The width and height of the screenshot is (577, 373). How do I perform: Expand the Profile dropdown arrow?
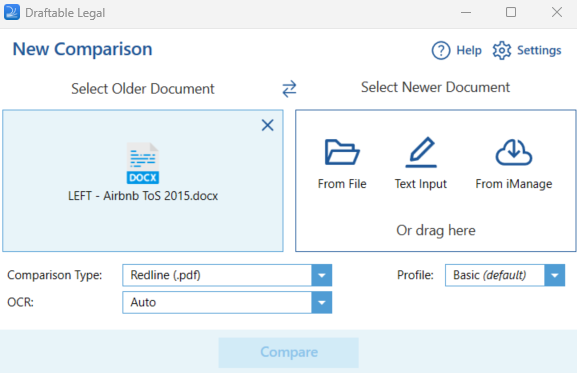coord(555,275)
